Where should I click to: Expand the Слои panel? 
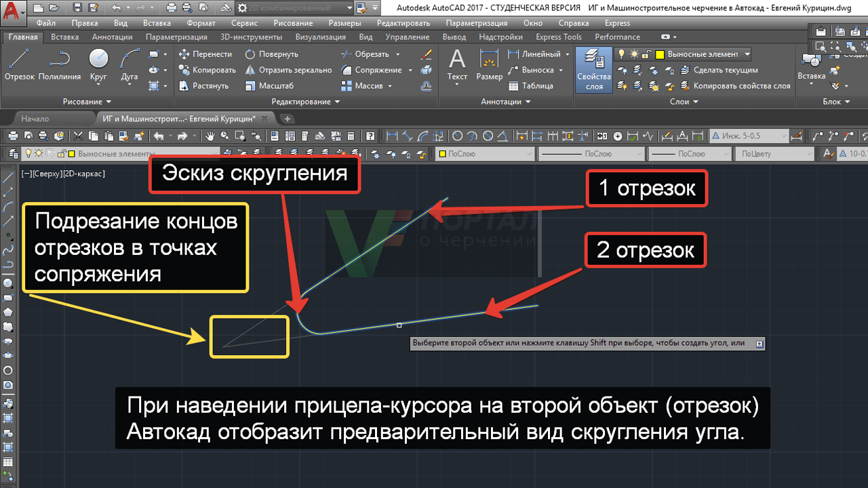tap(684, 102)
